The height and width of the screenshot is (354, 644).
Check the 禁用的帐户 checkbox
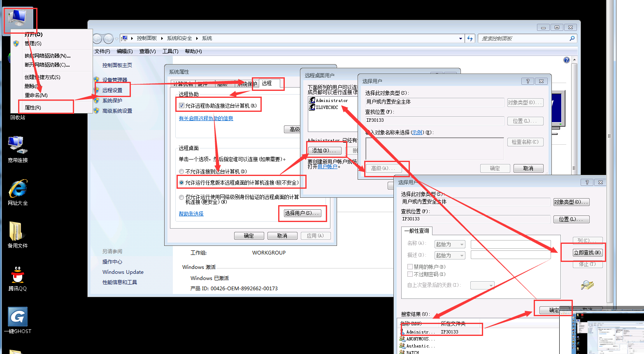pos(410,267)
